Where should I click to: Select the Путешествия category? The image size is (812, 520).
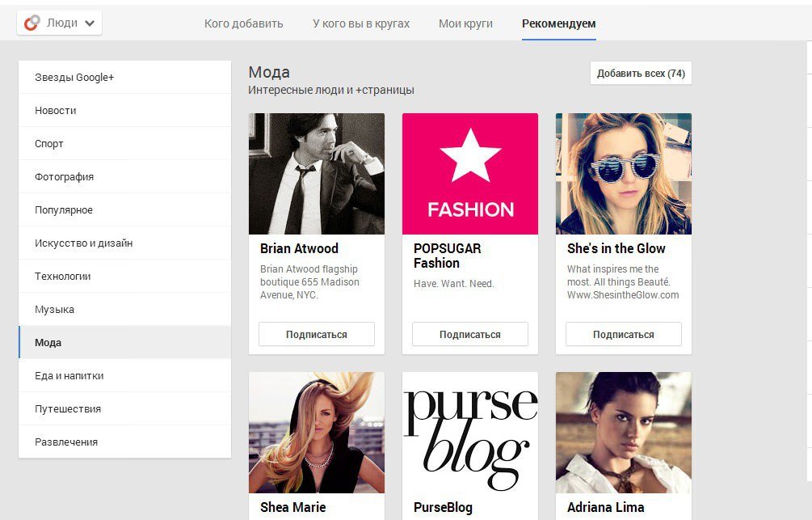(68, 409)
